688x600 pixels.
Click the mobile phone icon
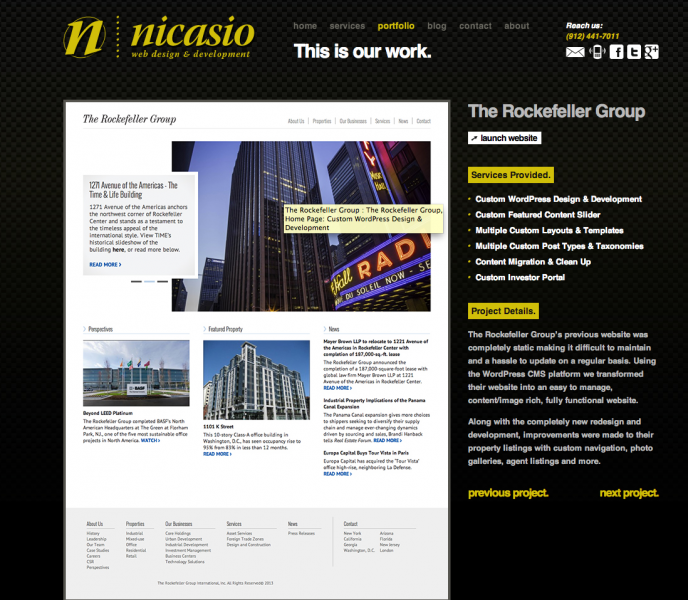coord(597,52)
